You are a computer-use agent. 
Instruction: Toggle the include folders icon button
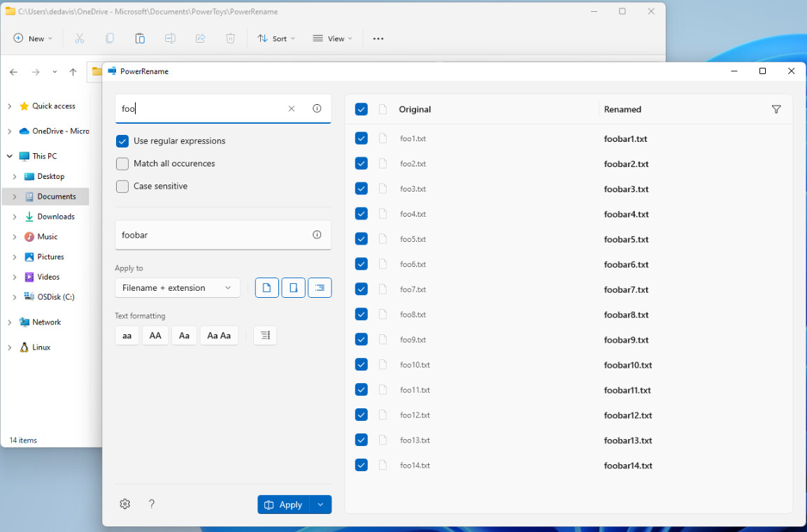[293, 288]
